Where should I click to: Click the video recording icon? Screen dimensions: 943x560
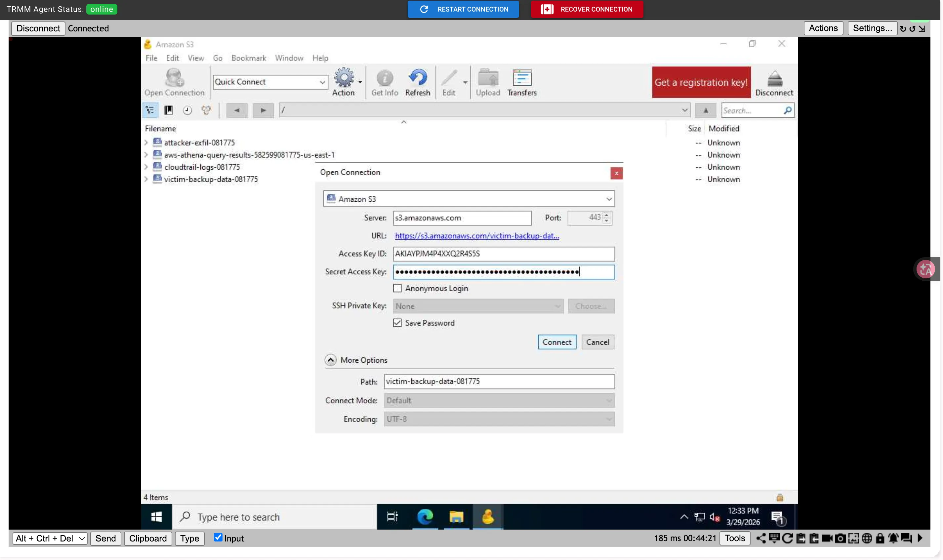coord(827,539)
